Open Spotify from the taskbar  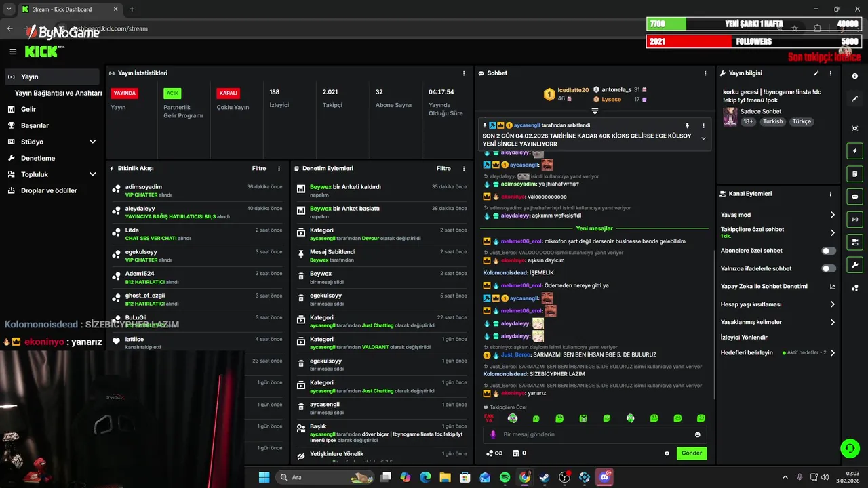(505, 477)
